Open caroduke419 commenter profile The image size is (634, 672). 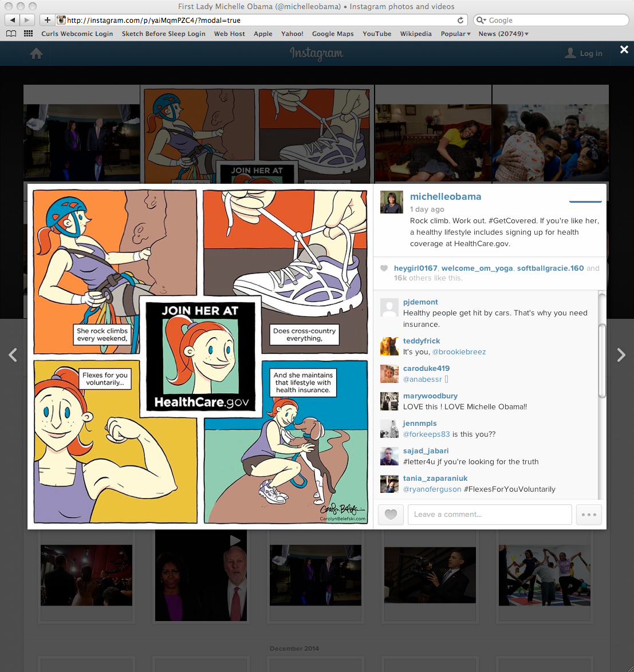[x=426, y=369]
